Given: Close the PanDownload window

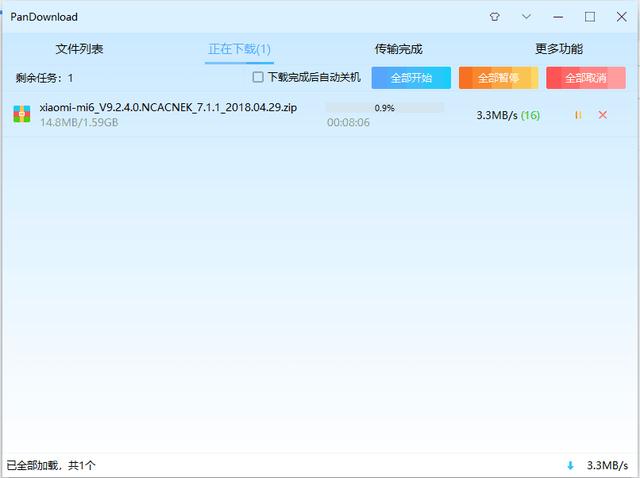Looking at the screenshot, I should click(x=622, y=17).
